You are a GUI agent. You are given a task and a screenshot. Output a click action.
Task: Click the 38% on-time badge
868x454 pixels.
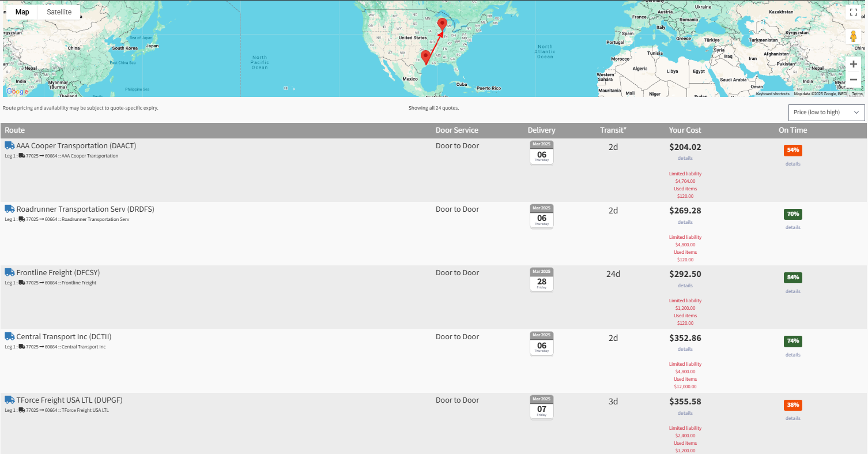793,405
